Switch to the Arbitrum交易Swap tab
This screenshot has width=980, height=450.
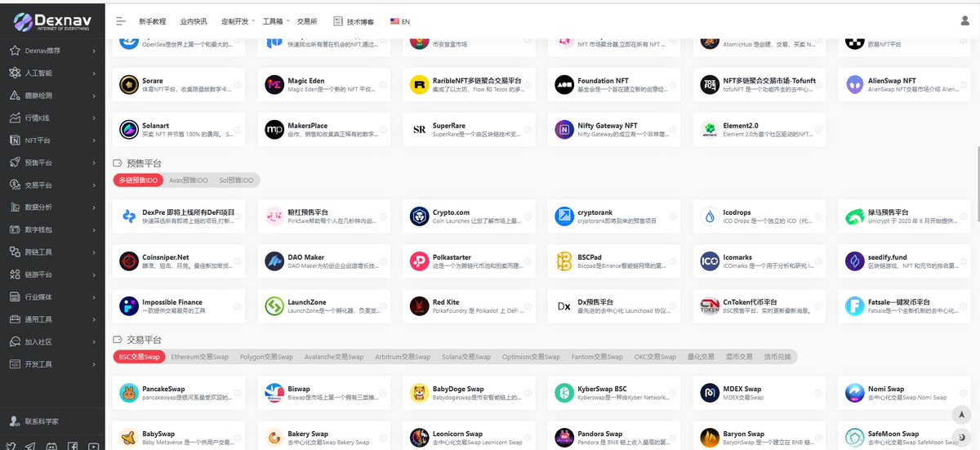(402, 357)
